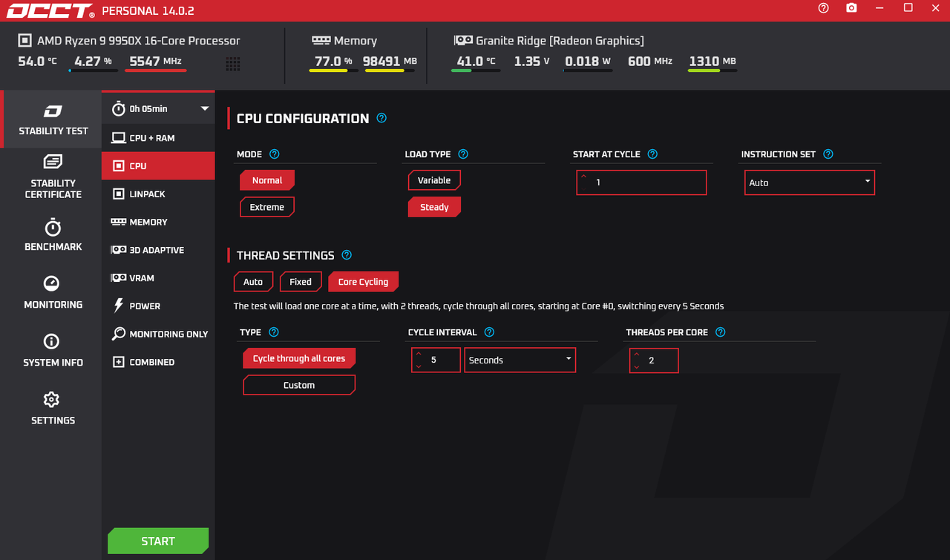
Task: Take a screenshot with the camera icon
Action: pos(851,8)
